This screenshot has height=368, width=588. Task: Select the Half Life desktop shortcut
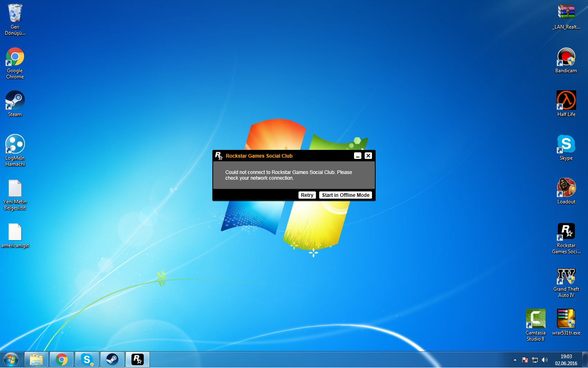(x=566, y=104)
